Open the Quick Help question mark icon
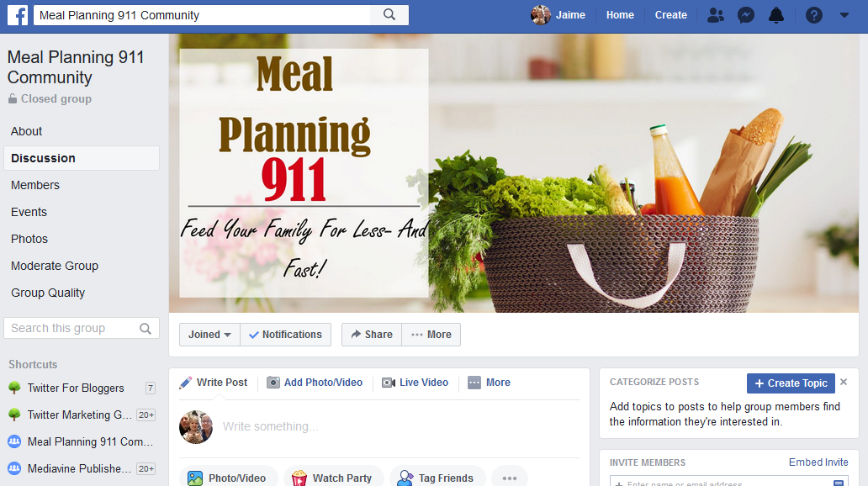Screen dimensions: 868x486 [x=814, y=15]
